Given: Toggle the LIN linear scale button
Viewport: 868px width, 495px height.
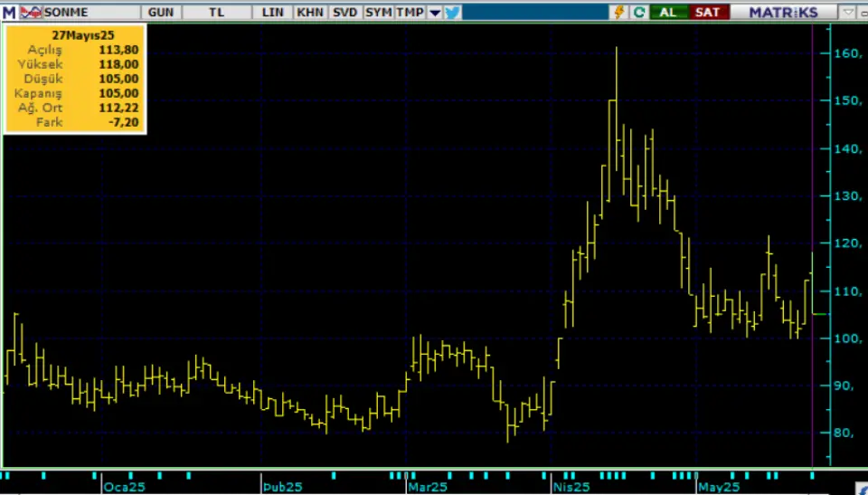Looking at the screenshot, I should coord(272,12).
